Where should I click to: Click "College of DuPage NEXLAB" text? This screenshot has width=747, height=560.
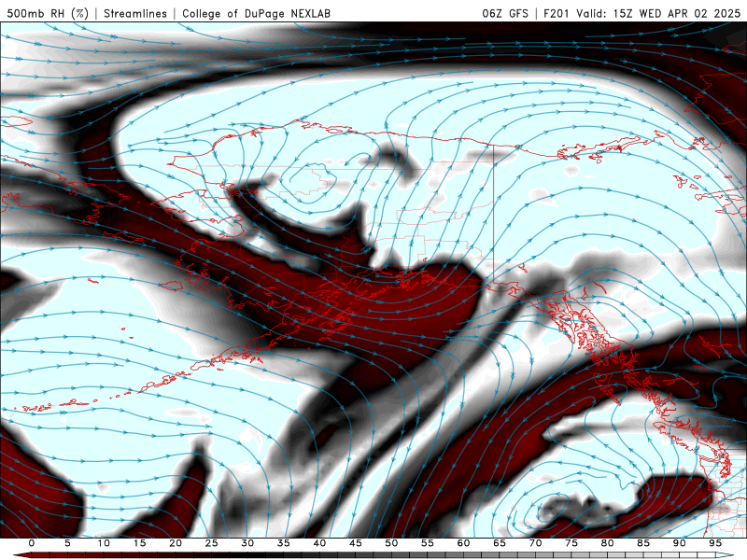256,13
